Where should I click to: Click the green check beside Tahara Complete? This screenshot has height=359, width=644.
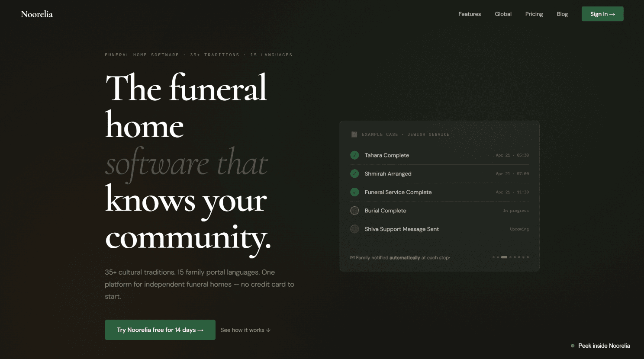click(x=354, y=155)
